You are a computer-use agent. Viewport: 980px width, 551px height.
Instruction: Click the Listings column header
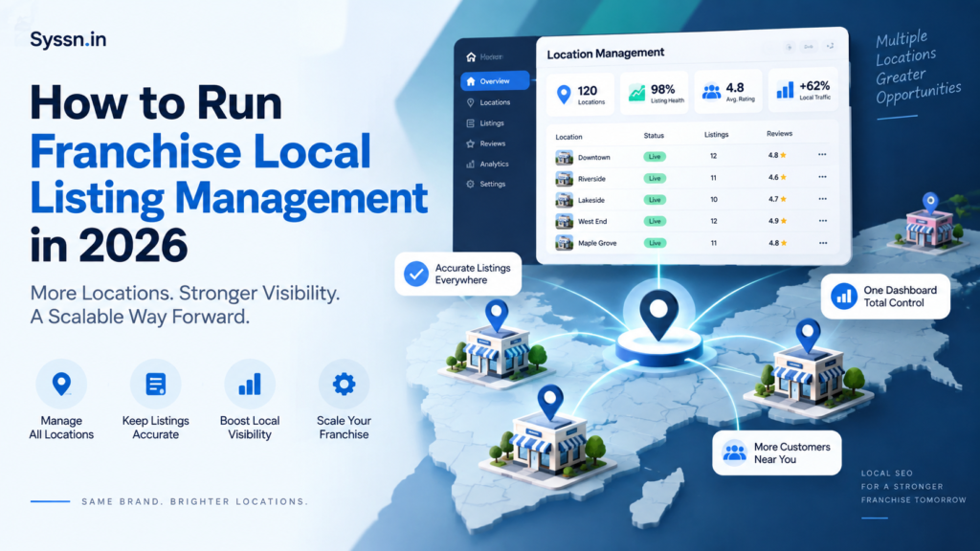coord(716,134)
